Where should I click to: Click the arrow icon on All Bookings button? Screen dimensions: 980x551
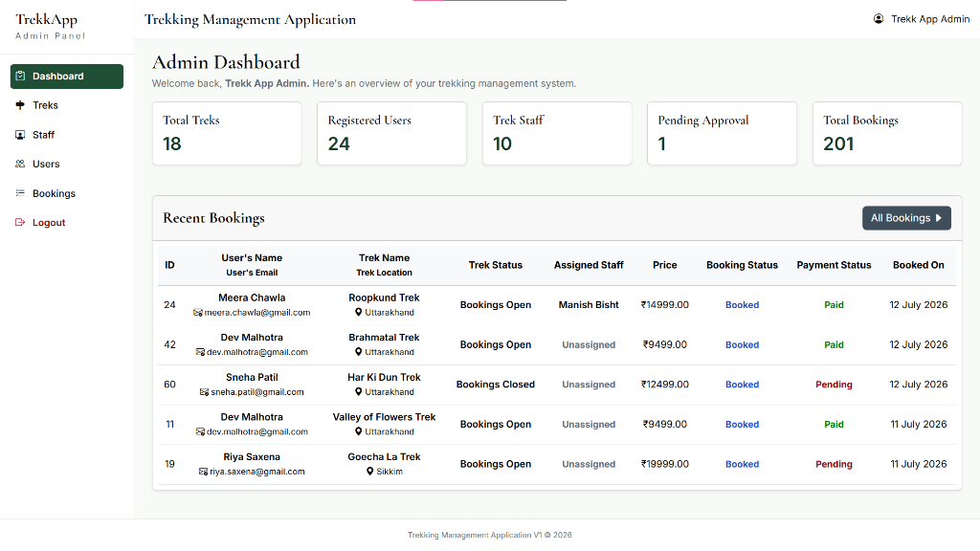pyautogui.click(x=938, y=218)
